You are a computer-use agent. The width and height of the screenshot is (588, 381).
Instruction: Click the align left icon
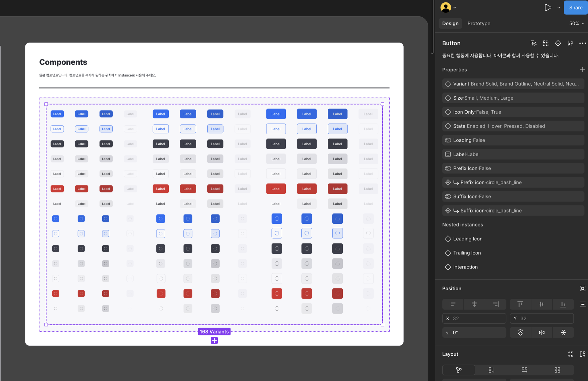coord(453,304)
